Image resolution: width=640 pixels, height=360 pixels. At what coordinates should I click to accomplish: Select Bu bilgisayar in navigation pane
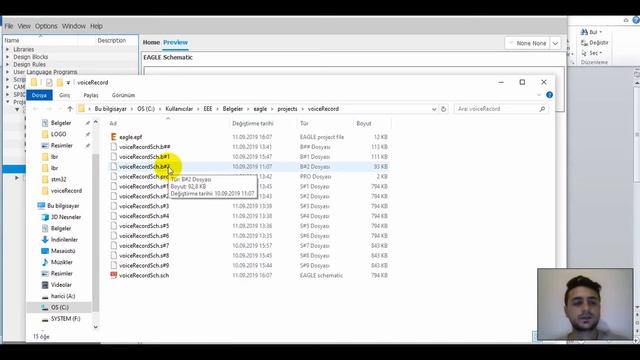click(63, 206)
